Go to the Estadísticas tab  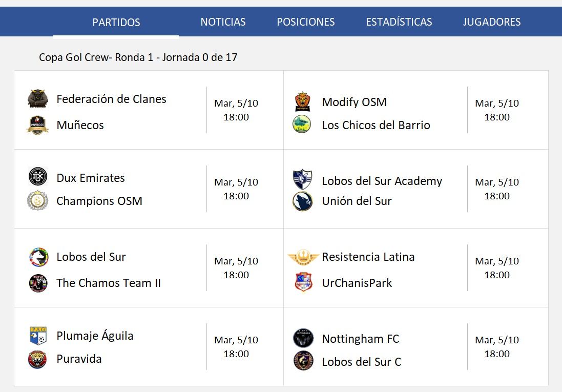399,22
